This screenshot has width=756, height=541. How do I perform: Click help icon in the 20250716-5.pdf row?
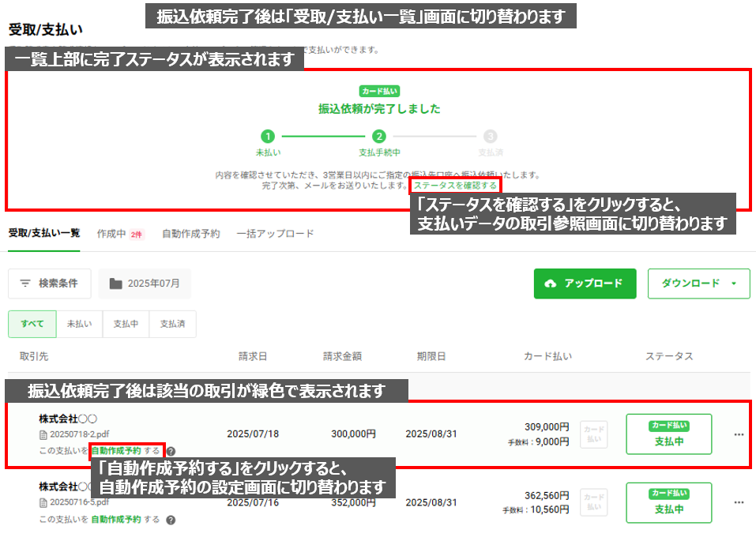click(171, 520)
